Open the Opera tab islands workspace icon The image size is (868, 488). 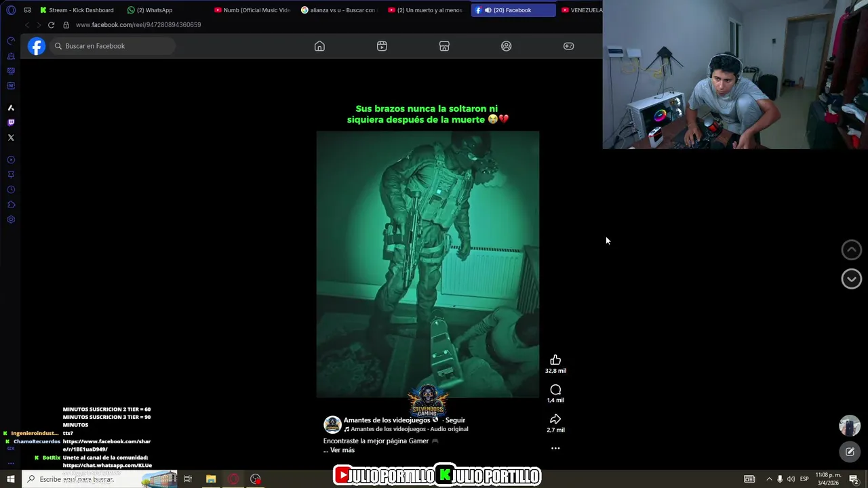pyautogui.click(x=27, y=10)
